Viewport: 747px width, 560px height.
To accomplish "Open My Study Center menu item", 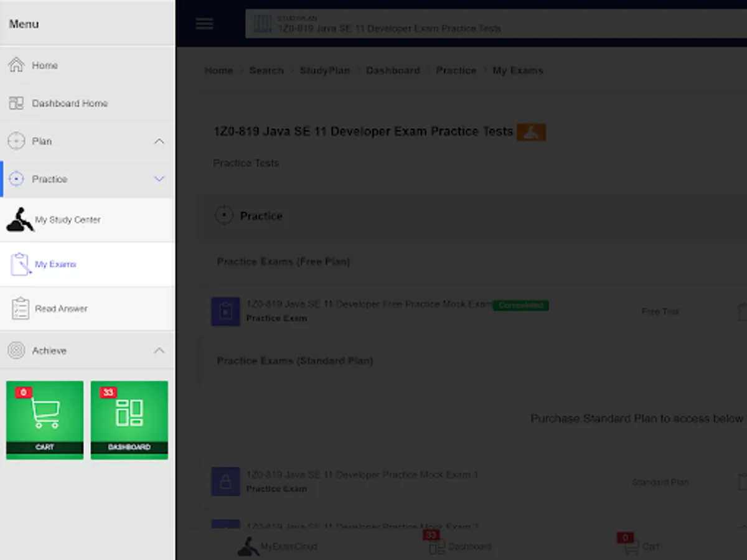I will pyautogui.click(x=87, y=220).
